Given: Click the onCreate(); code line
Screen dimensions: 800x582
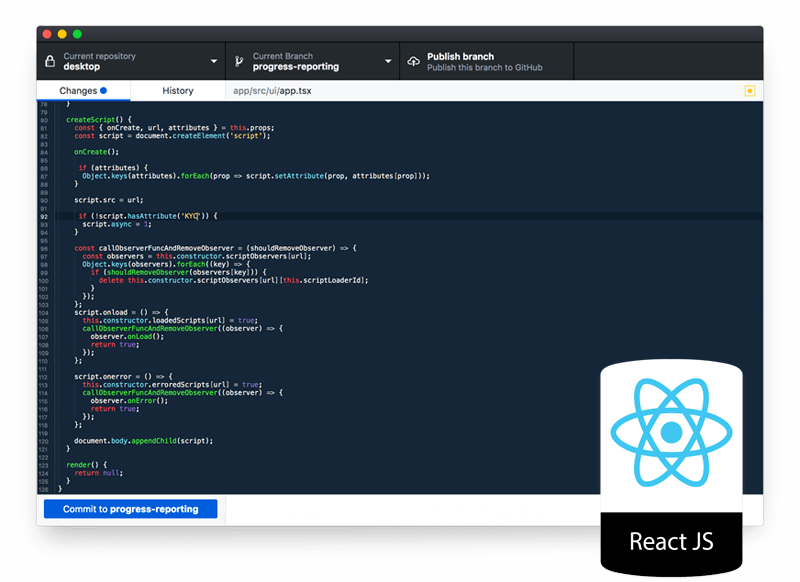Looking at the screenshot, I should (96, 151).
